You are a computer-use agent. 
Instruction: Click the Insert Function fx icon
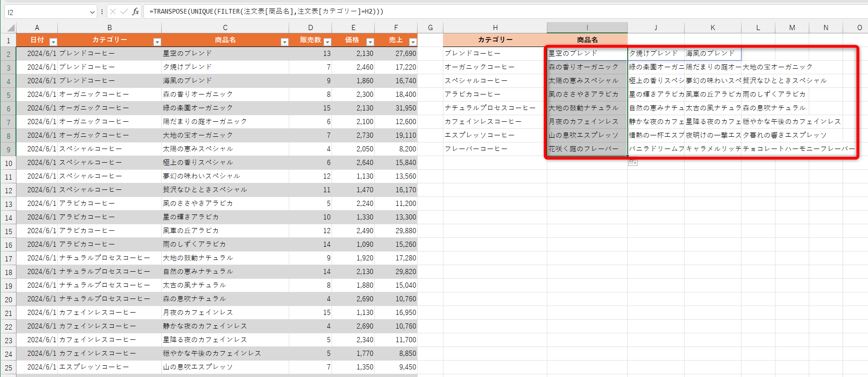coord(135,11)
